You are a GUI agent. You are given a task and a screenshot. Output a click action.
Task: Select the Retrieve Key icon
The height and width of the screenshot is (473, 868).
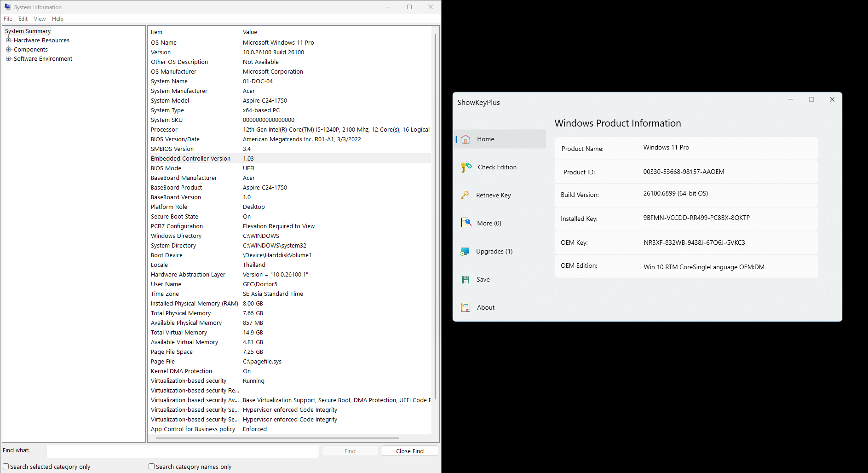pyautogui.click(x=465, y=195)
